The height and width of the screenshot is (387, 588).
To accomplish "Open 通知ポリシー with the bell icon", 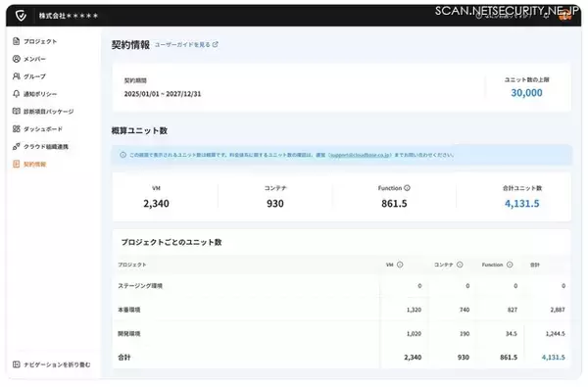I will coord(34,94).
